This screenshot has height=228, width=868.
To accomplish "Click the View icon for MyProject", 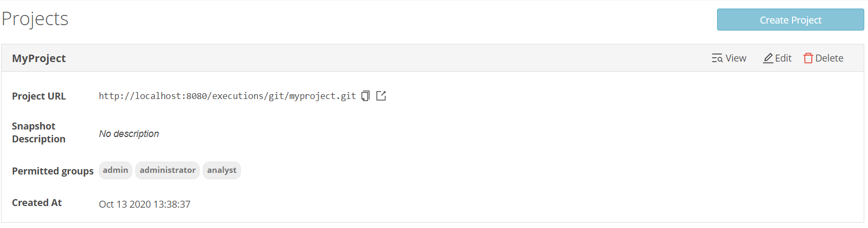I will pos(717,58).
